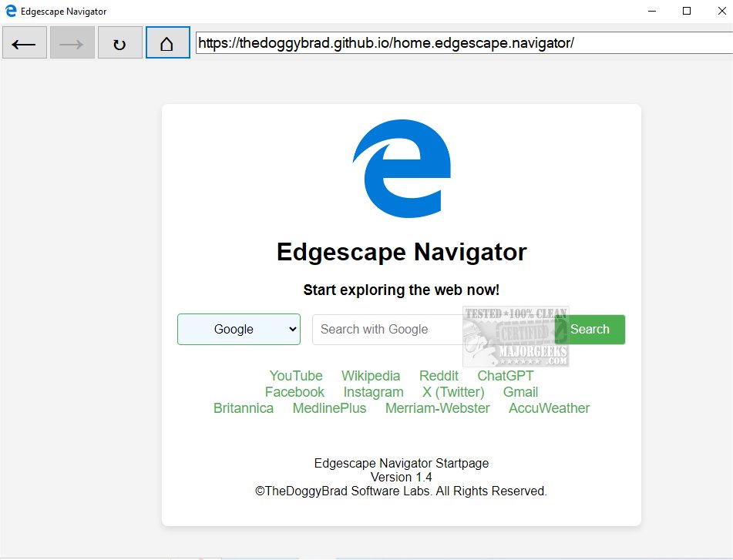
Task: Close the Edgescape Navigator window
Action: click(721, 12)
